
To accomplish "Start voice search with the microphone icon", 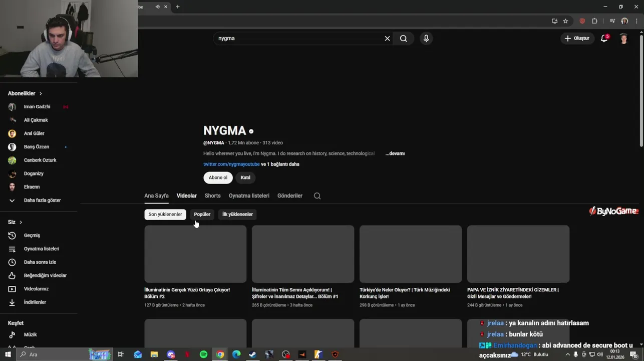I will tap(426, 39).
